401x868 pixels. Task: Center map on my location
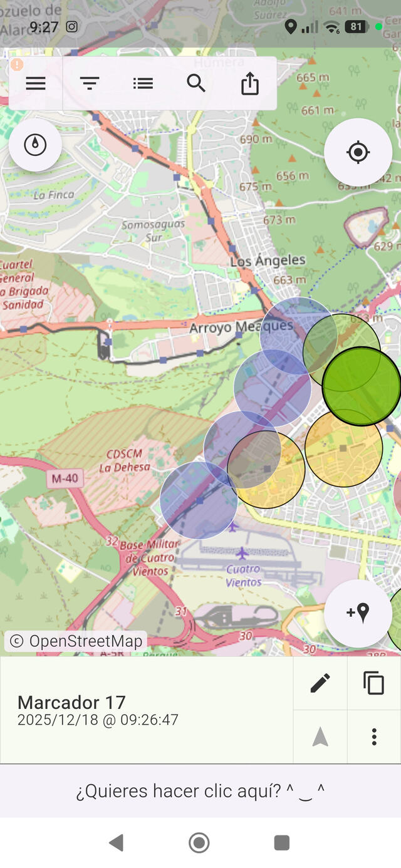click(x=358, y=152)
